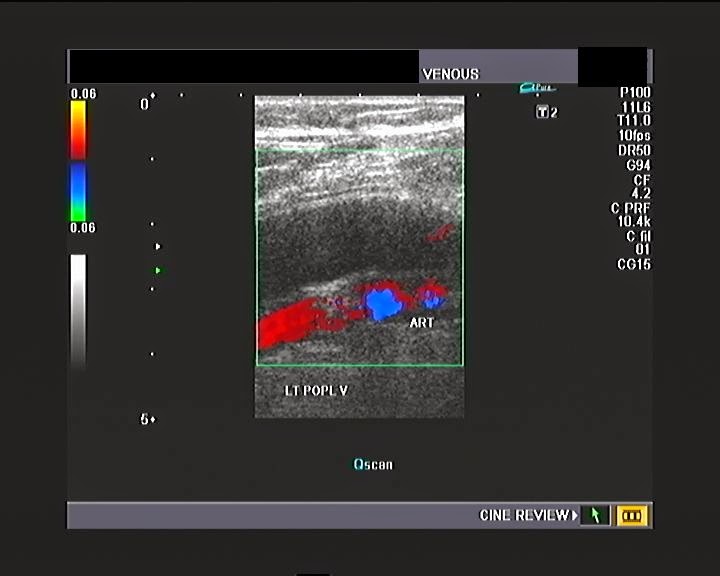720x576 pixels.
Task: Click the number 2 beside the T icon
Action: coord(554,112)
